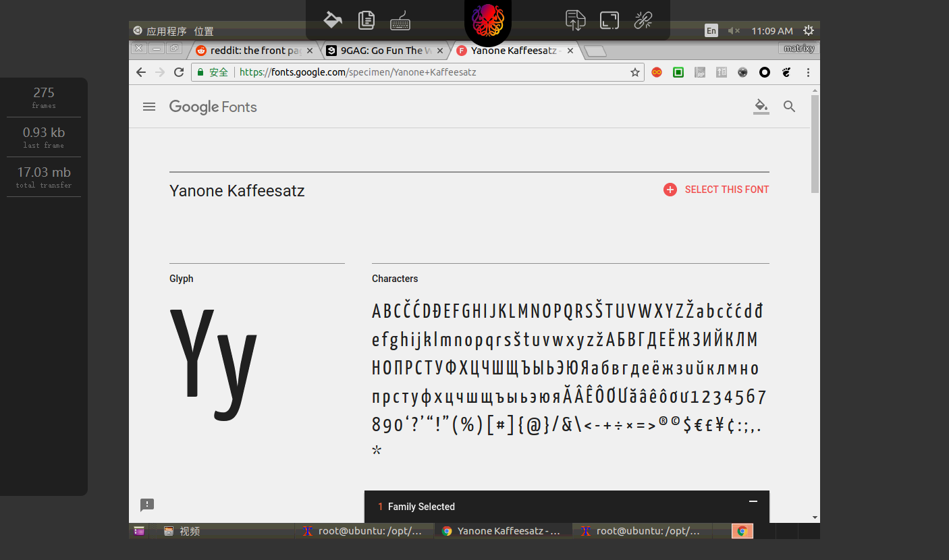This screenshot has height=560, width=949.
Task: Click the red plus circle icon
Action: [670, 190]
